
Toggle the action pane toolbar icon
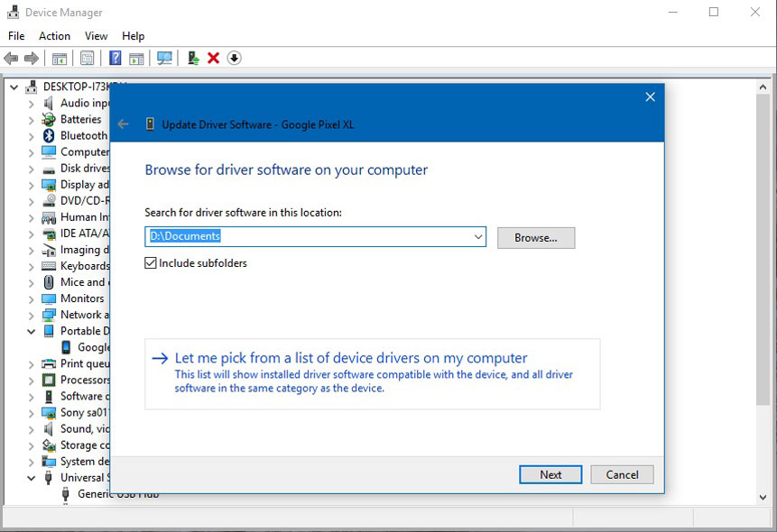[136, 59]
